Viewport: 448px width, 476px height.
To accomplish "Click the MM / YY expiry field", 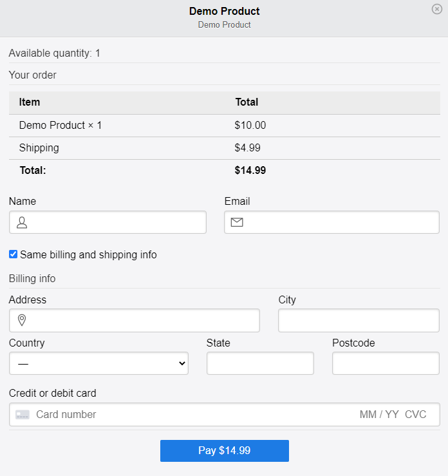I will coord(379,415).
